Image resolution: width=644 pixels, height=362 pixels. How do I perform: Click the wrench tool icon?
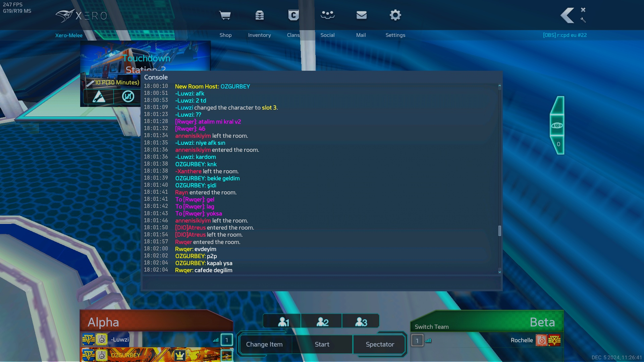click(x=583, y=20)
